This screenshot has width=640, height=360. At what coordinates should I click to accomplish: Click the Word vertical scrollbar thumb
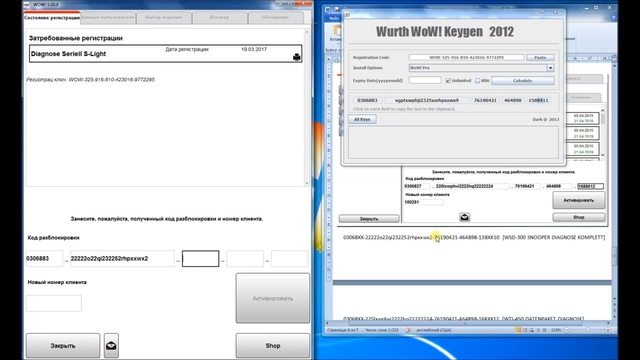click(x=614, y=256)
